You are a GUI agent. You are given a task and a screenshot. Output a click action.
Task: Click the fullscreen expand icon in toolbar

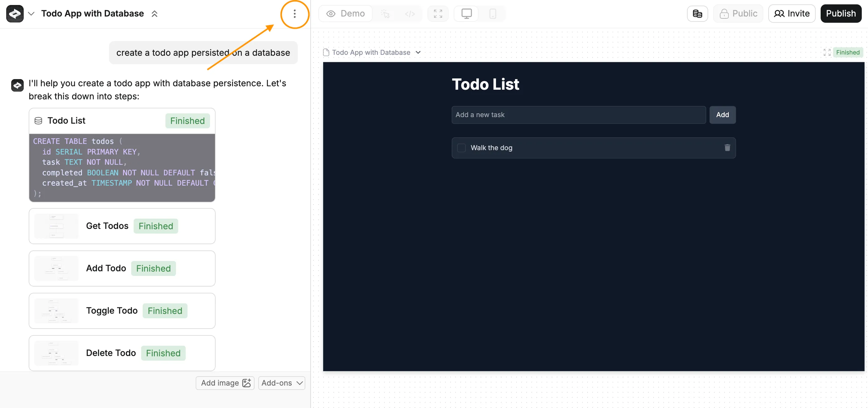[x=438, y=14]
